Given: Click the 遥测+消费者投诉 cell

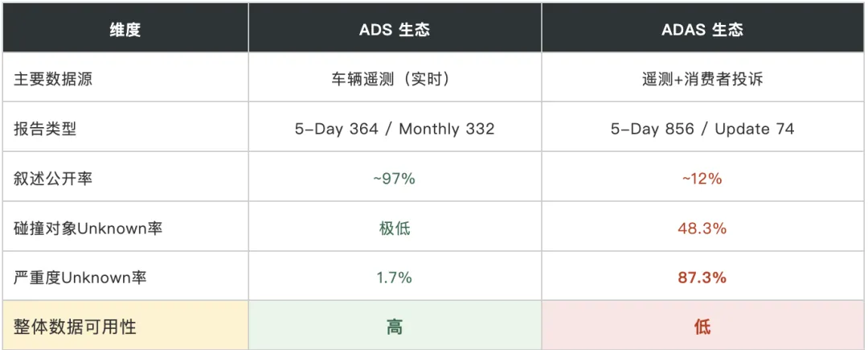Looking at the screenshot, I should tap(702, 79).
